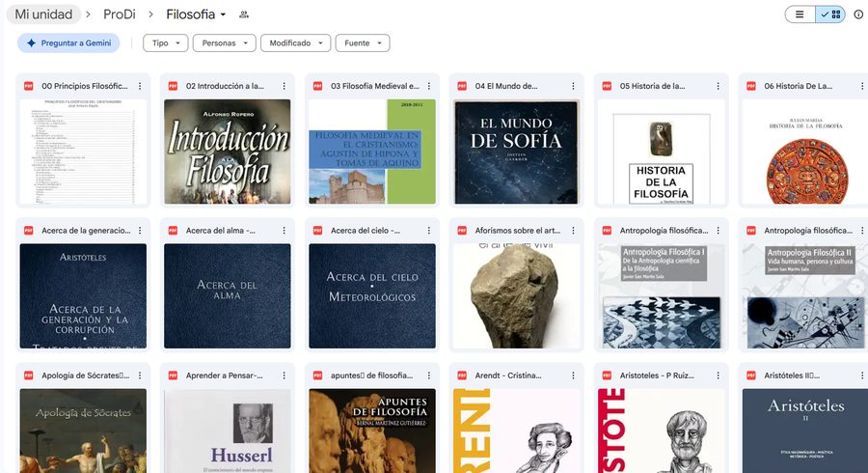Select file name 'Aforismos sobre el art...'
Image resolution: width=868 pixels, height=473 pixels.
[518, 231]
